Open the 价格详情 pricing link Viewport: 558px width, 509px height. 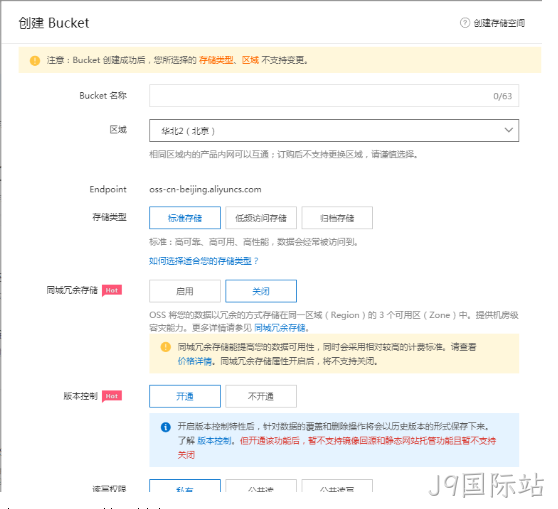(x=195, y=361)
